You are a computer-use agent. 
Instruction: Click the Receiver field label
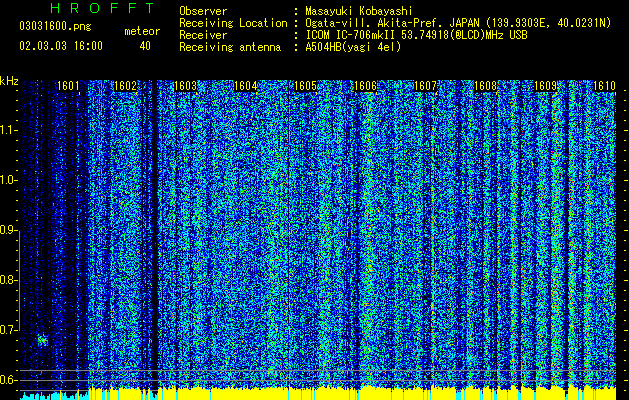click(x=203, y=35)
